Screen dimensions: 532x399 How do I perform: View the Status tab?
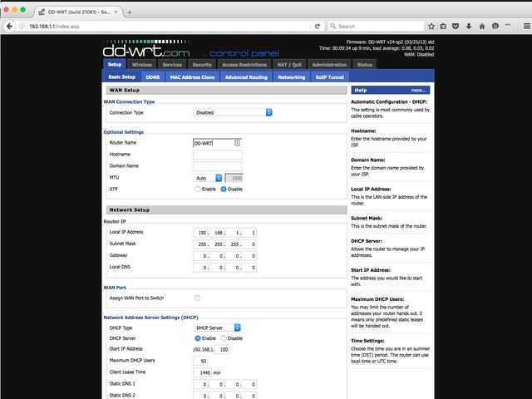(x=364, y=65)
